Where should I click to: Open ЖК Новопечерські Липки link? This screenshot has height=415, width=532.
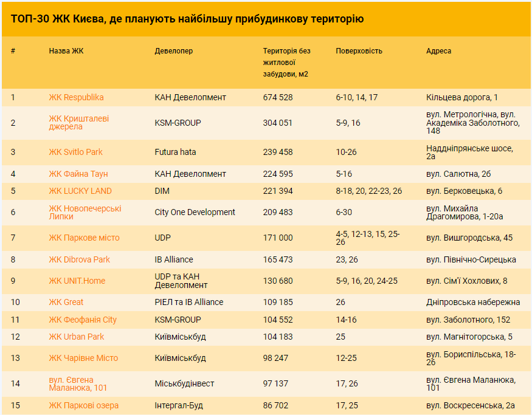tap(85, 213)
